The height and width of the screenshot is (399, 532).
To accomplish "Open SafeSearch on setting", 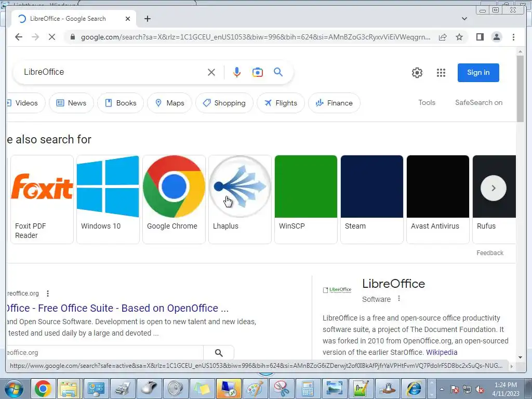I will pyautogui.click(x=478, y=102).
